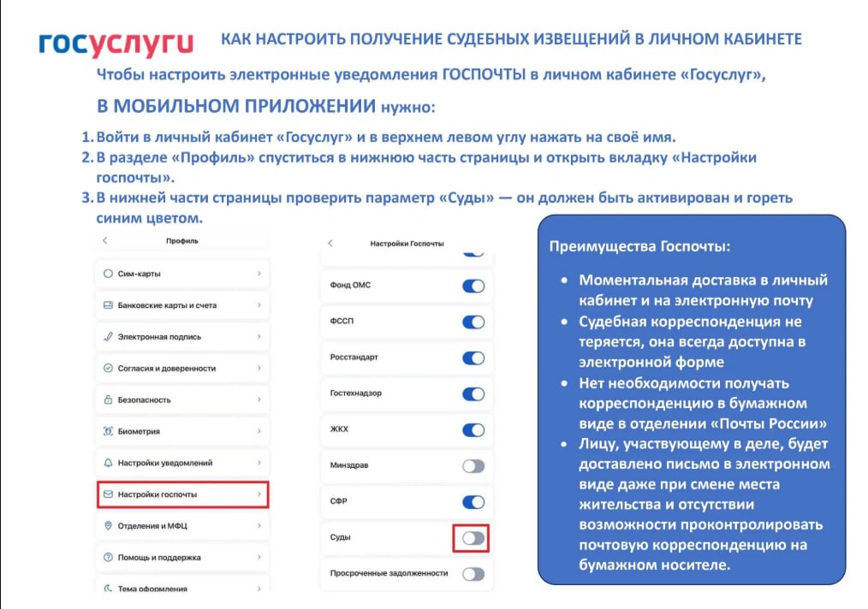Slide the Просроченные задолженности switch on
The width and height of the screenshot is (868, 609).
[473, 575]
